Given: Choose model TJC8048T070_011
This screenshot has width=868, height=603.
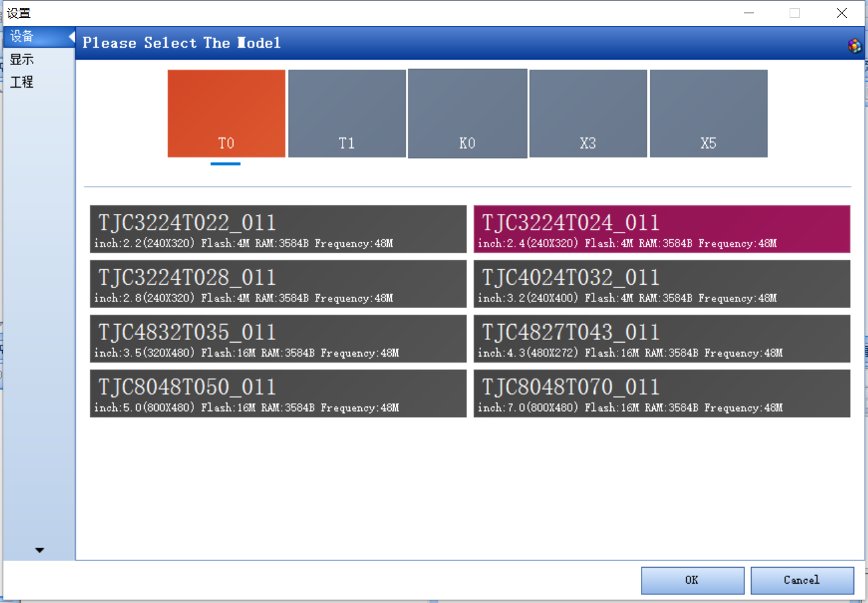Looking at the screenshot, I should coord(661,393).
